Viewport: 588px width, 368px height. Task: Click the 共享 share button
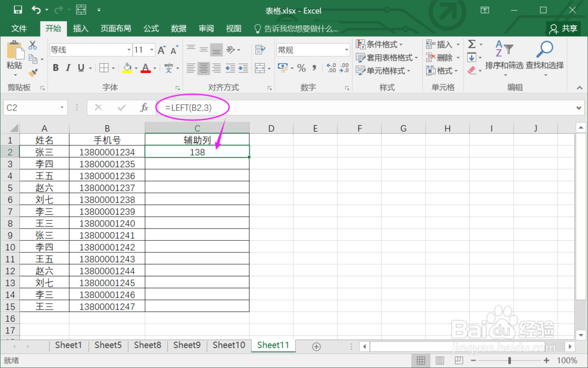[x=564, y=28]
